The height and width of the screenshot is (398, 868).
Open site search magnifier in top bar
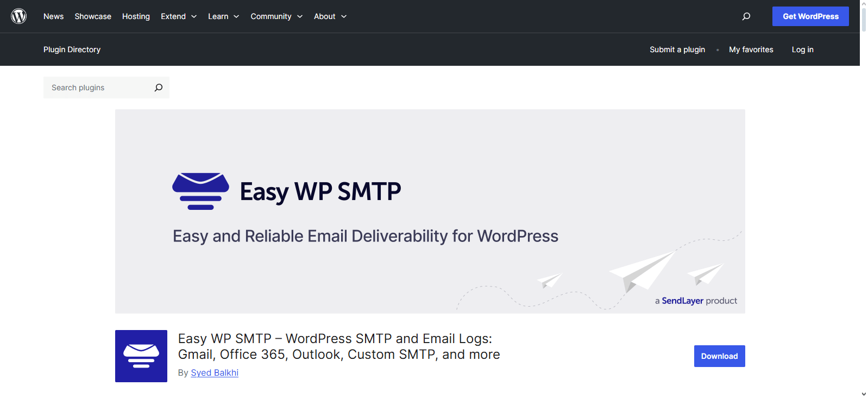click(746, 16)
